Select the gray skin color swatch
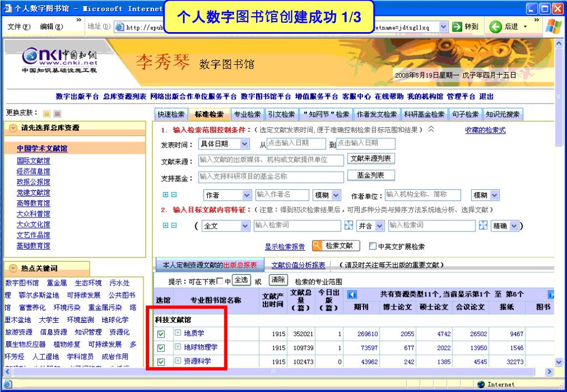This screenshot has width=567, height=392. coord(57,114)
